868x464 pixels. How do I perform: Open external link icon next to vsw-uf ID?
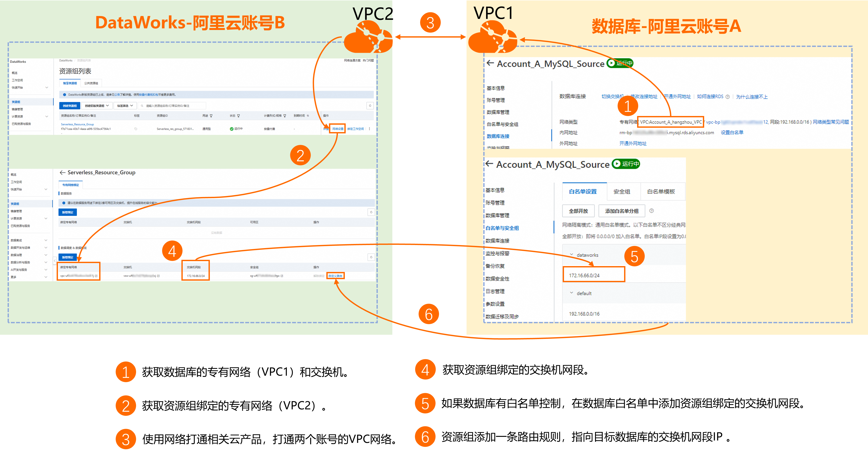point(158,276)
